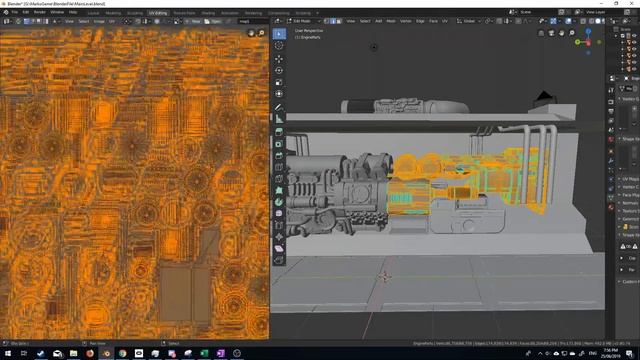Image resolution: width=640 pixels, height=360 pixels.
Task: Switch to solid viewport shading
Action: [598, 21]
